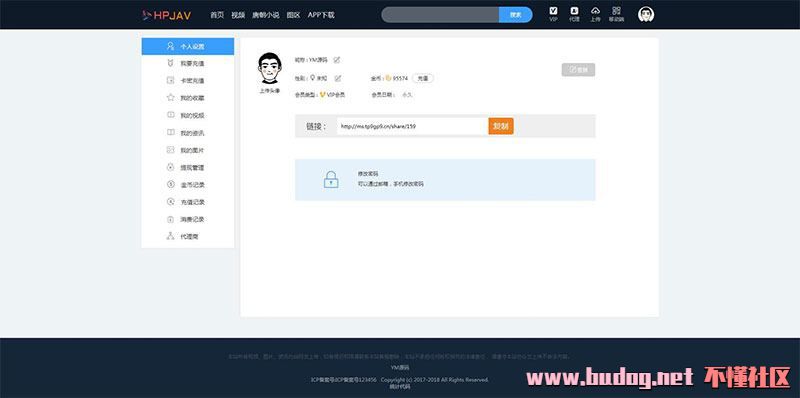Click the coin balance 95574
This screenshot has height=398, width=800.
(x=401, y=79)
